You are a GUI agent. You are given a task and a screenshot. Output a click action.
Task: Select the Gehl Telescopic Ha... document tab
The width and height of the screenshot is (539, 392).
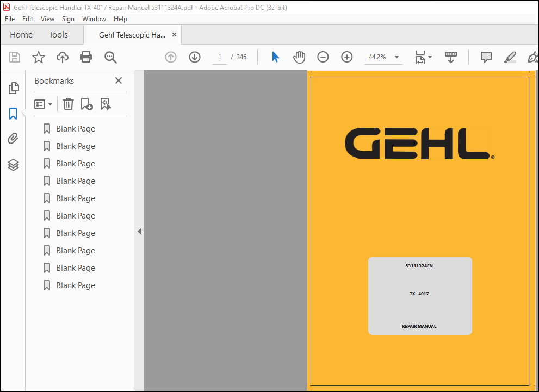tap(132, 35)
